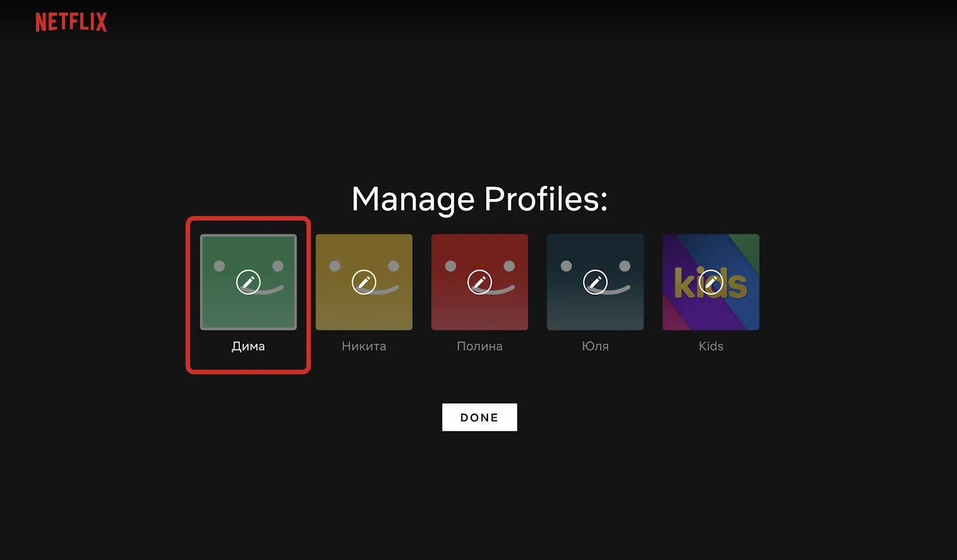Click the profile name Юля

tap(595, 346)
